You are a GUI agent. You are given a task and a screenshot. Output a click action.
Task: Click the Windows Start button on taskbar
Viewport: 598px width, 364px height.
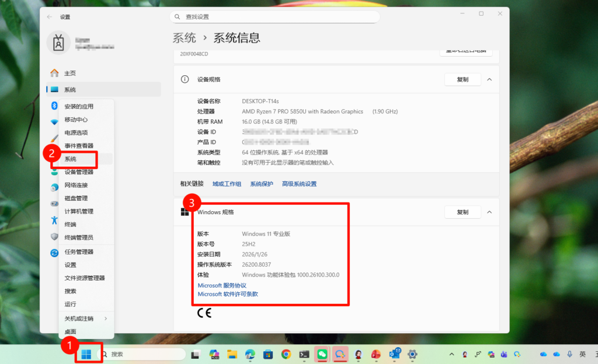pyautogui.click(x=86, y=354)
